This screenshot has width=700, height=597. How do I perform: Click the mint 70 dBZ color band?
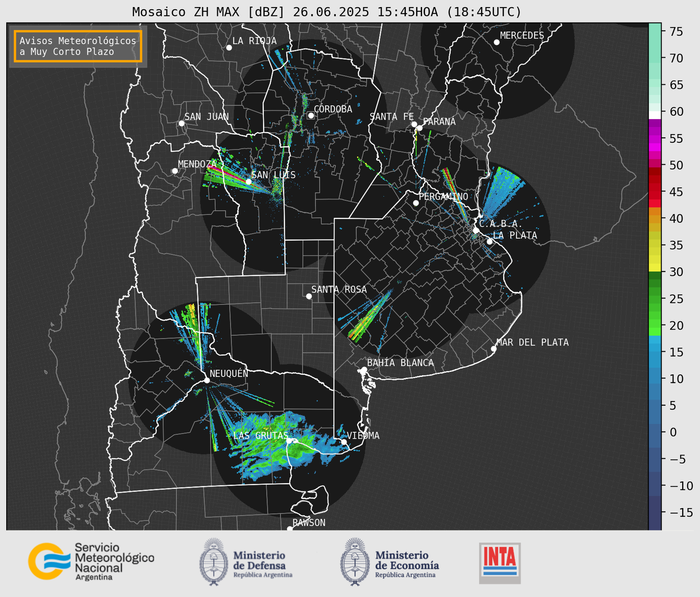(655, 58)
